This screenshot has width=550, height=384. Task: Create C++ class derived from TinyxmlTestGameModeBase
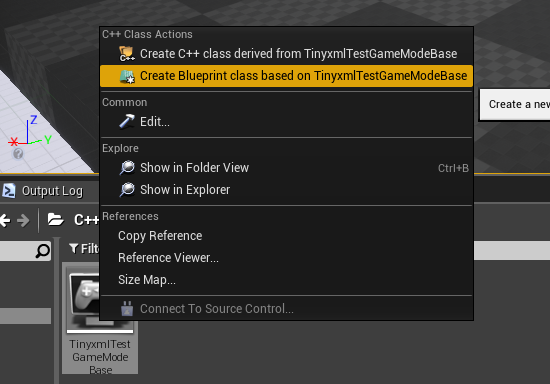coord(286,54)
